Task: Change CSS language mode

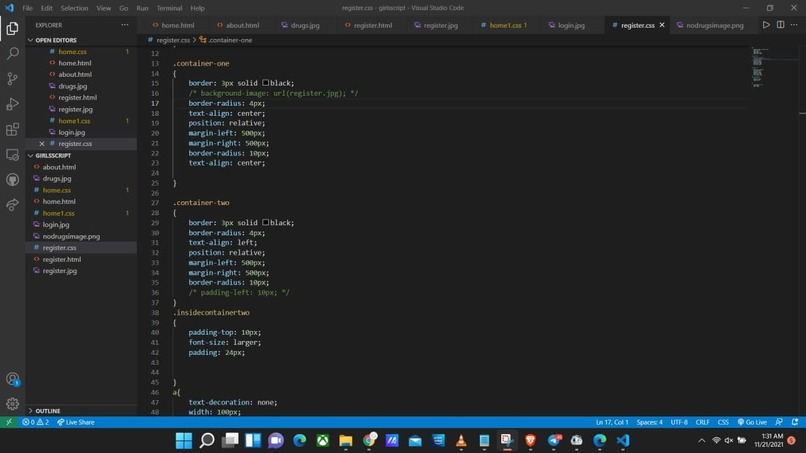Action: (x=723, y=422)
